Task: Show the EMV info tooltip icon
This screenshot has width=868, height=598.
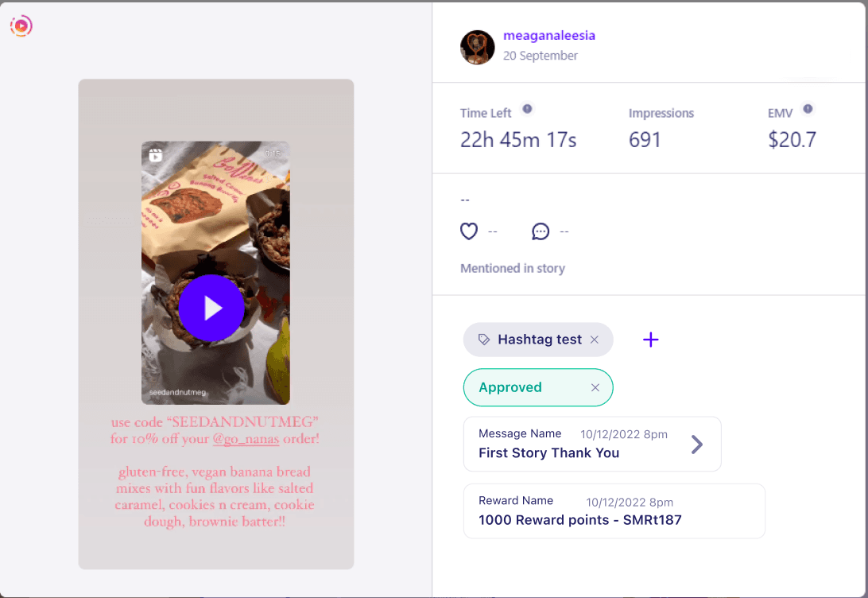Action: [x=808, y=109]
